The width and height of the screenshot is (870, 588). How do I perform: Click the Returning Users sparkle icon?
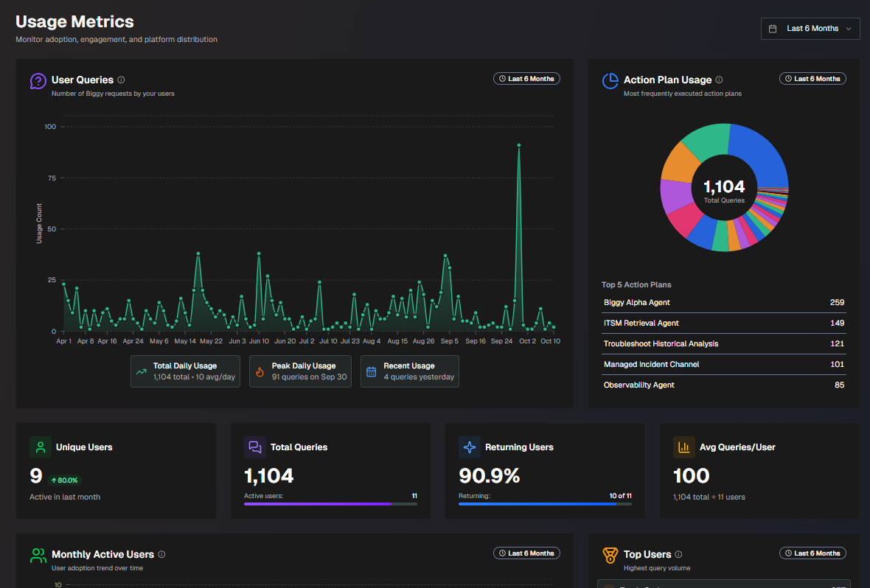(469, 447)
